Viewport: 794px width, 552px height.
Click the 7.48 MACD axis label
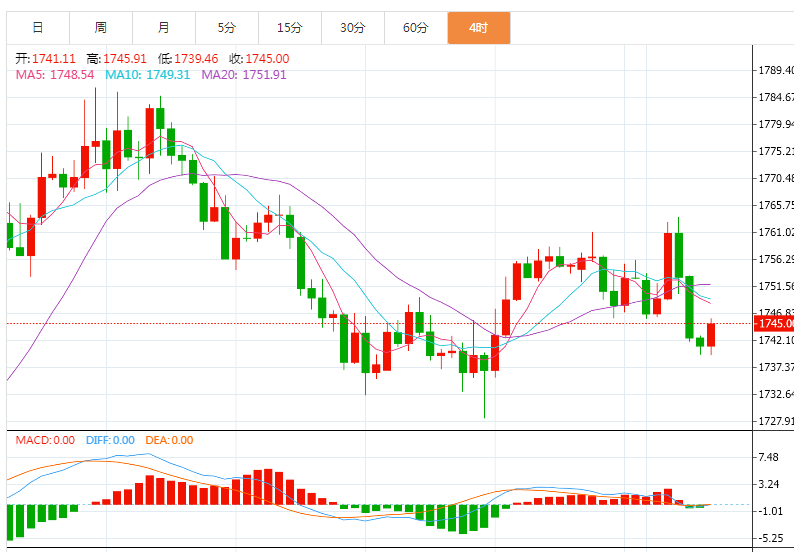click(x=768, y=457)
